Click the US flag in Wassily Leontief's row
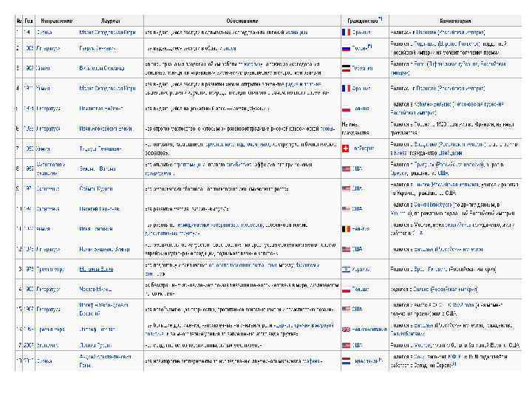The height and width of the screenshot is (399, 532). [x=346, y=208]
